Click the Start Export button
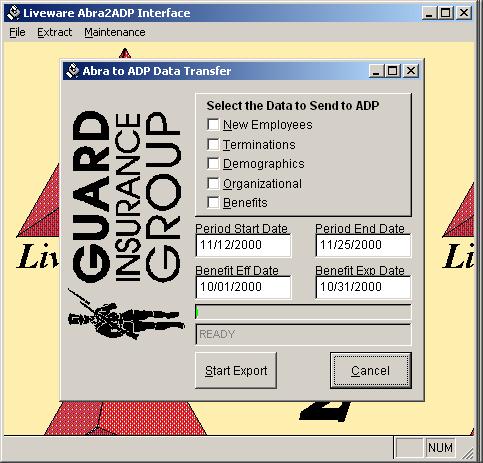The image size is (483, 463). click(x=236, y=370)
